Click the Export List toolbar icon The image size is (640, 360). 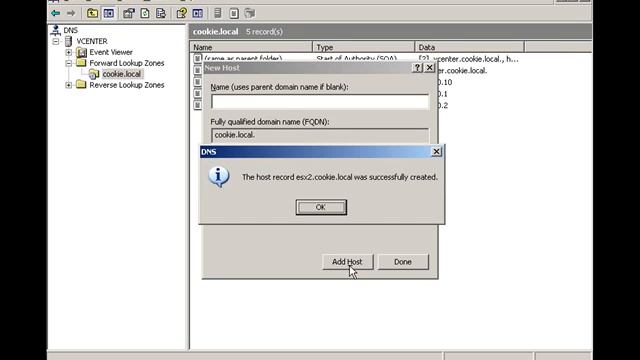point(161,13)
